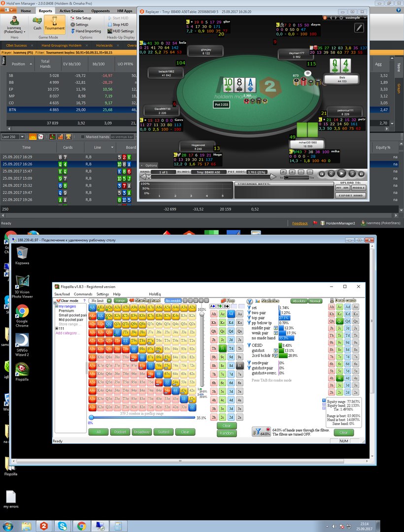Viewport: 404px width, 532px height.
Task: Open the ssimple layout dropdown in Replayer
Action: pyautogui.click(x=365, y=18)
